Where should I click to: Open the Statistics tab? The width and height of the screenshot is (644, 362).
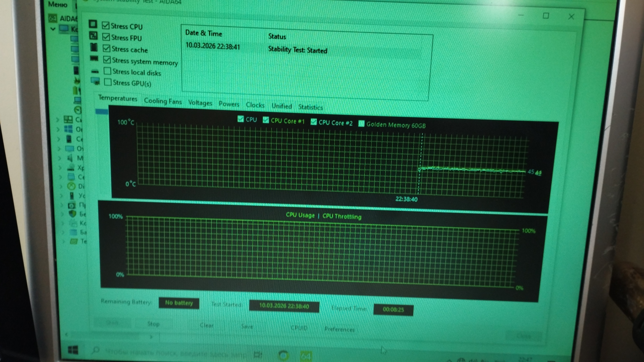click(x=310, y=107)
